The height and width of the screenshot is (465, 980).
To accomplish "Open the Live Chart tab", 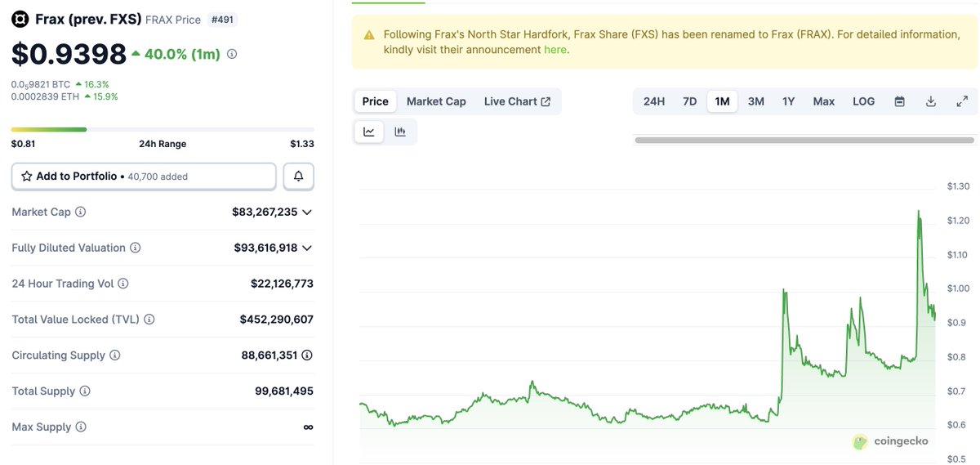I will [517, 101].
